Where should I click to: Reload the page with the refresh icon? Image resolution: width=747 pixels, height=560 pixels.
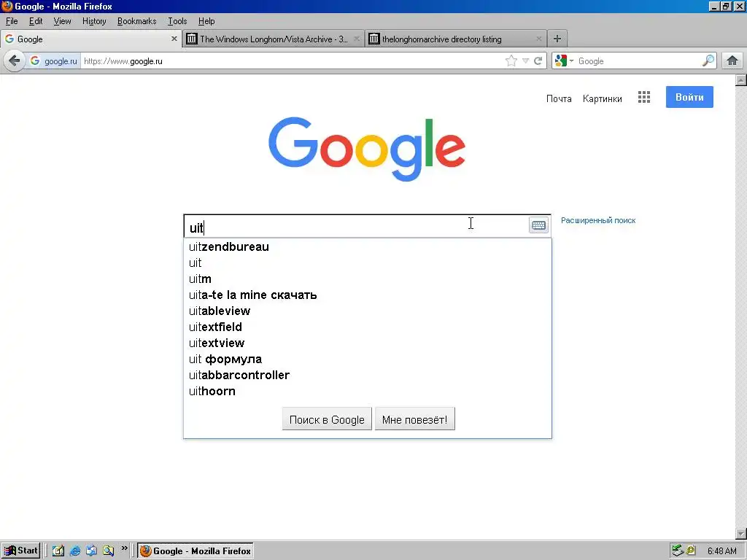point(538,61)
